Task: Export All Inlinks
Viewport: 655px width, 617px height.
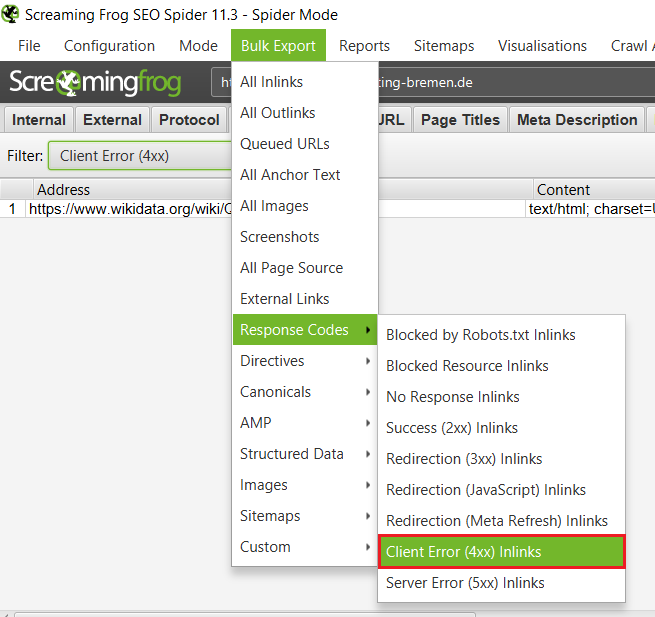Action: pyautogui.click(x=305, y=82)
